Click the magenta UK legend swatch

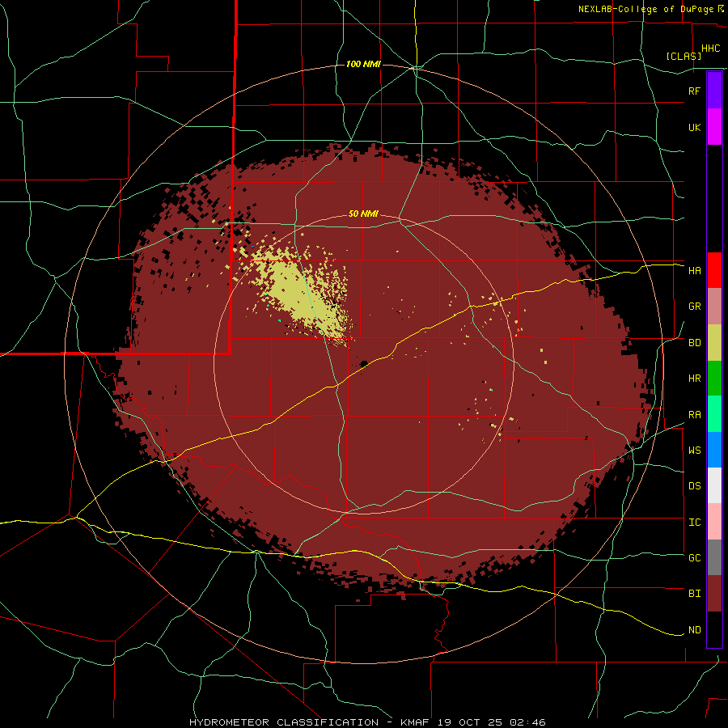pos(714,127)
